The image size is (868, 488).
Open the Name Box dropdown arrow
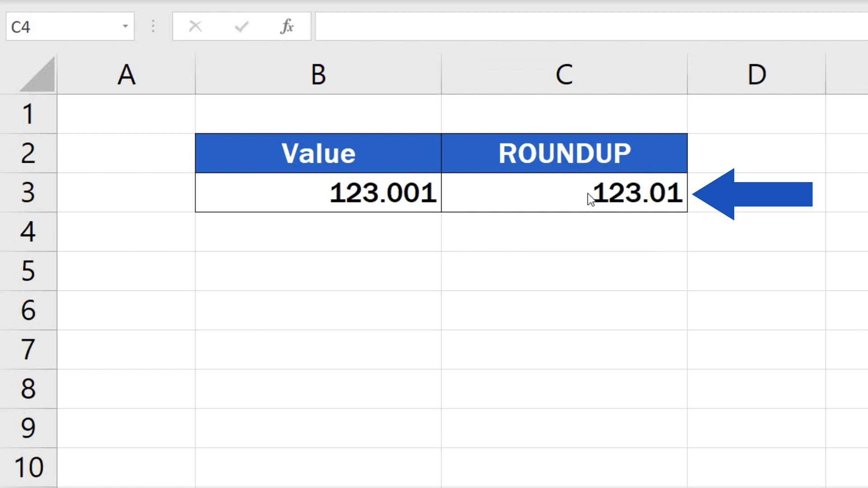(126, 26)
